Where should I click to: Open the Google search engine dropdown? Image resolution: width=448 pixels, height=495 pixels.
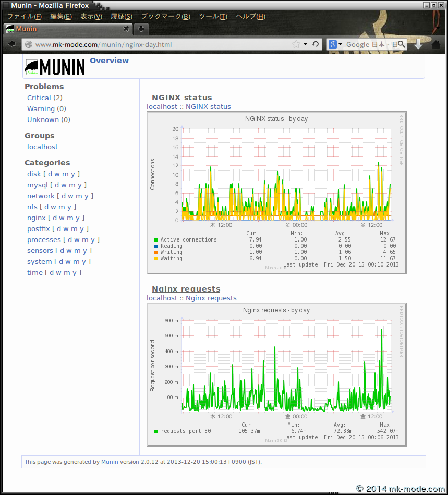coord(335,44)
